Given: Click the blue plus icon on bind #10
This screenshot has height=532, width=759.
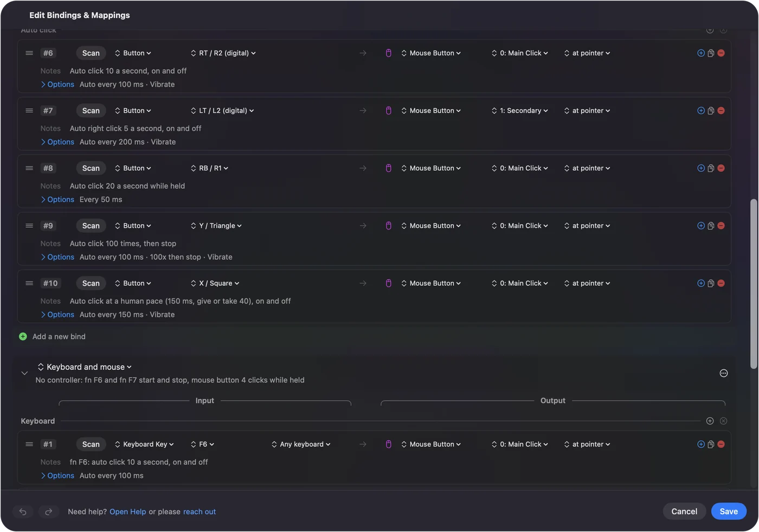Looking at the screenshot, I should (701, 283).
